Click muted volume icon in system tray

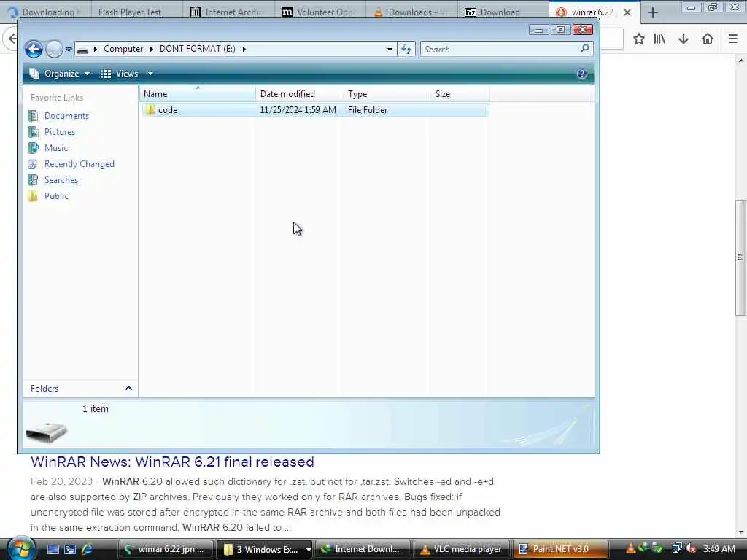691,549
